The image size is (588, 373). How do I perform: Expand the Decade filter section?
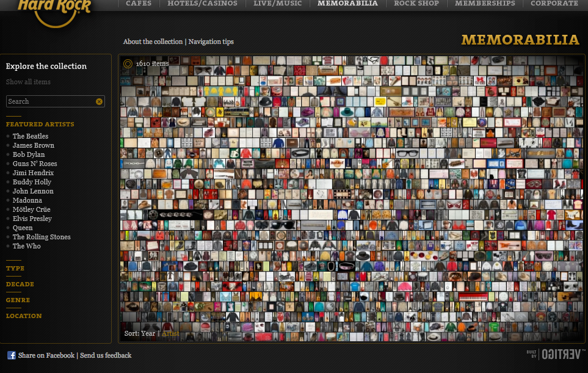(x=20, y=284)
